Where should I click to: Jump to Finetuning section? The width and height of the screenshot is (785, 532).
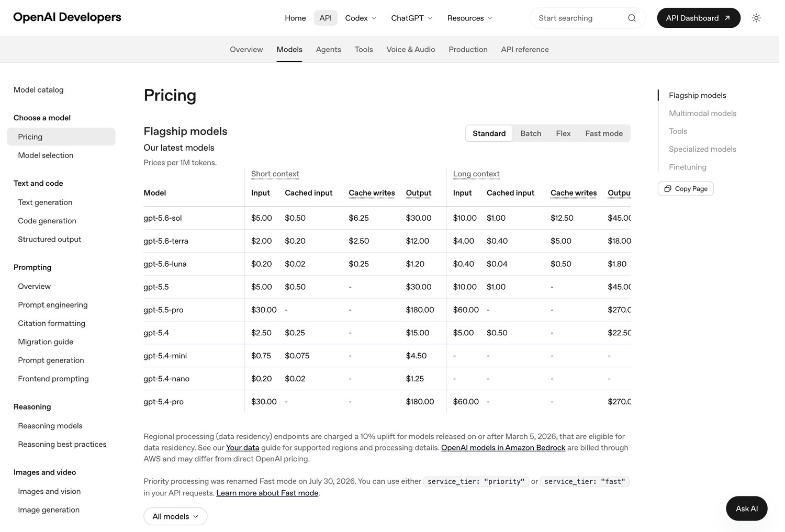pyautogui.click(x=688, y=167)
